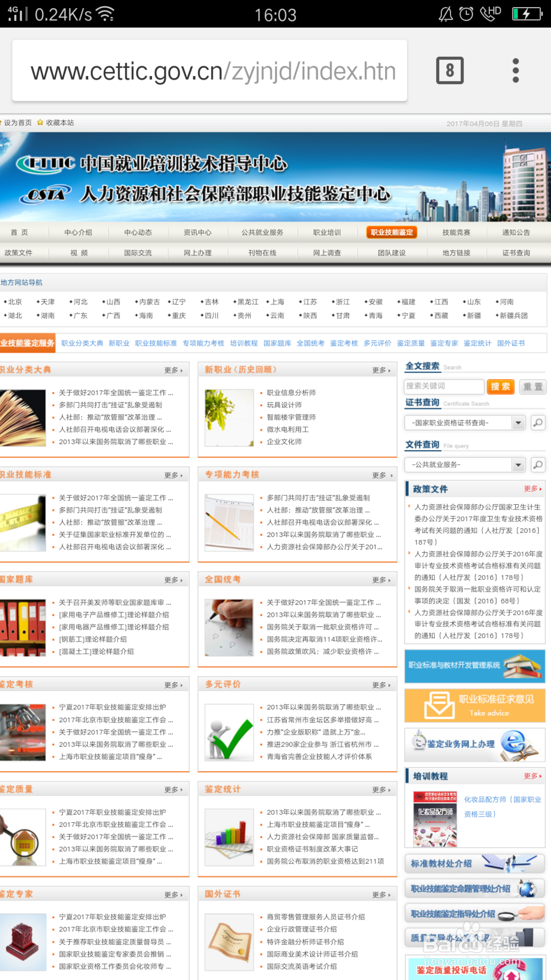Open the 化妆品配方师 book cover thumbnail
Image resolution: width=551 pixels, height=980 pixels.
[x=435, y=819]
